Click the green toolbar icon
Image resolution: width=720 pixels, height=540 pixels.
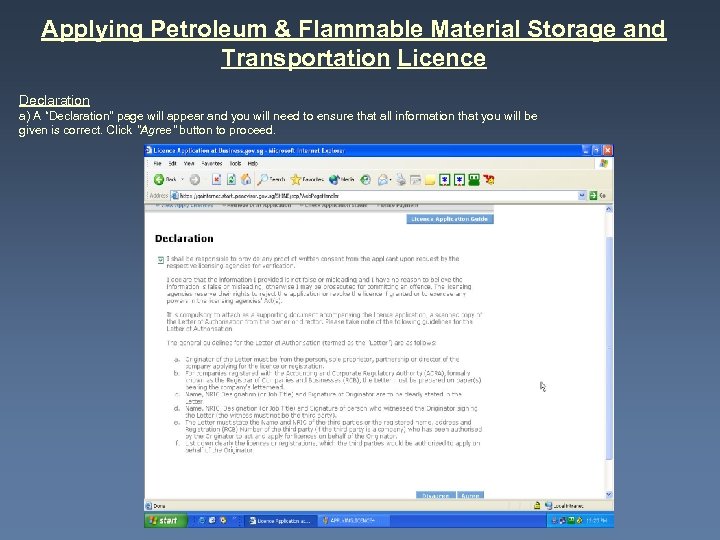(474, 180)
